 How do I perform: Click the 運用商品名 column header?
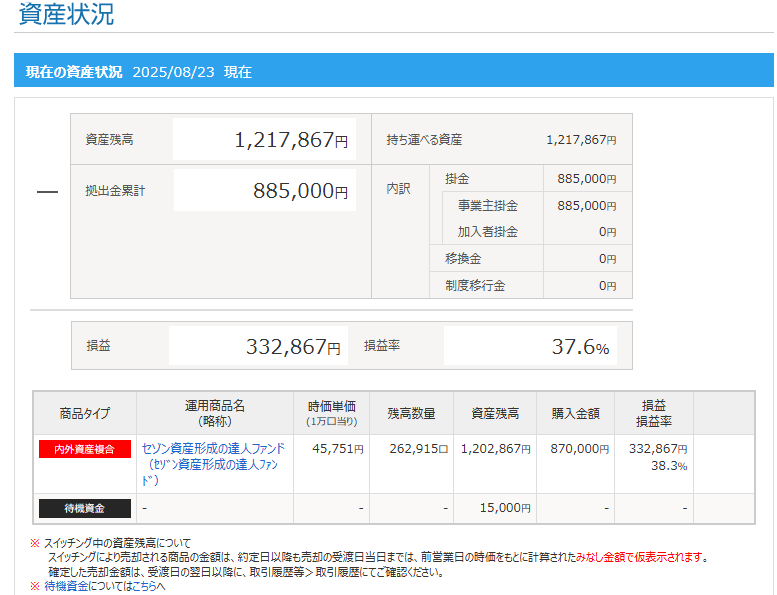(x=214, y=413)
